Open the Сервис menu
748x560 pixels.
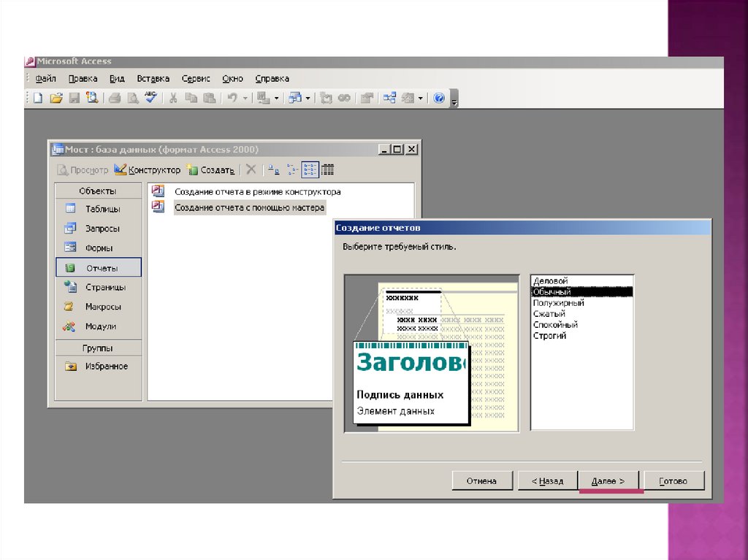[x=196, y=79]
